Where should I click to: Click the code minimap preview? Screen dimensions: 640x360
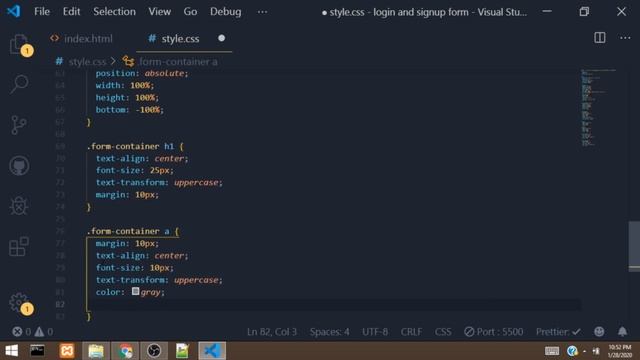598,108
